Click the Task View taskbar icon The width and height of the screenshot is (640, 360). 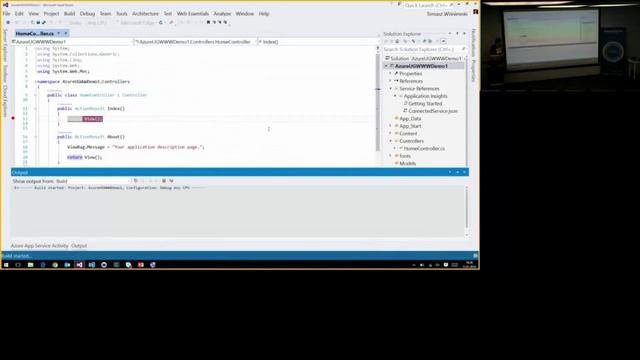(18, 265)
